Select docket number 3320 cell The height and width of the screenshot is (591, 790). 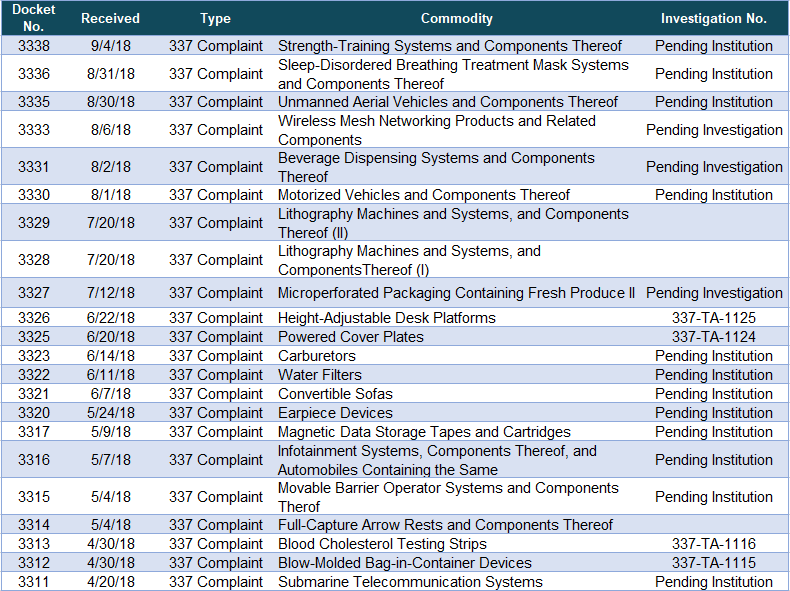pyautogui.click(x=34, y=413)
